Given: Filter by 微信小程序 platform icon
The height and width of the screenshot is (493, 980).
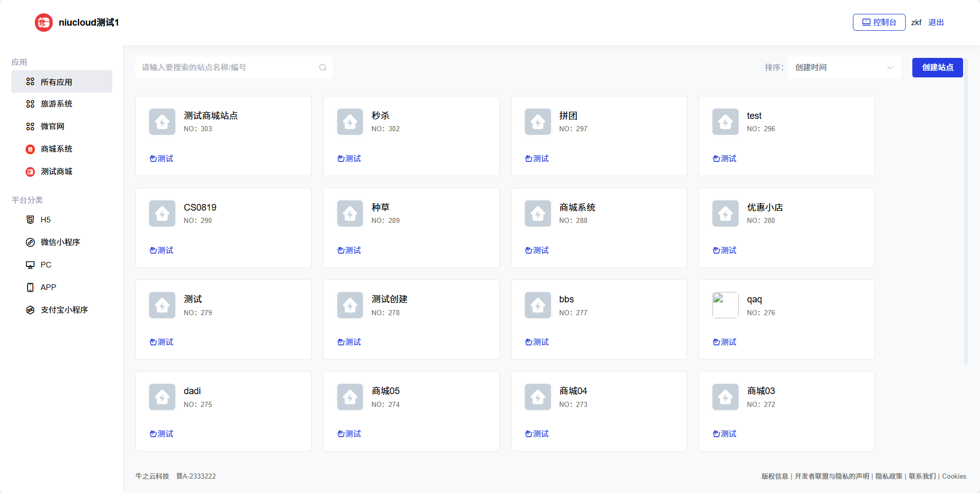Looking at the screenshot, I should (30, 242).
